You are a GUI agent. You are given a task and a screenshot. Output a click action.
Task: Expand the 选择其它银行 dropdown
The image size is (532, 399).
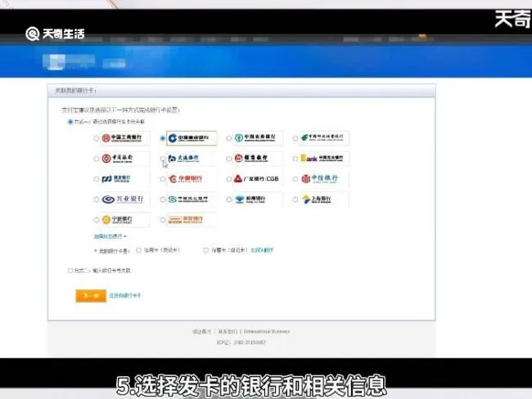110,236
